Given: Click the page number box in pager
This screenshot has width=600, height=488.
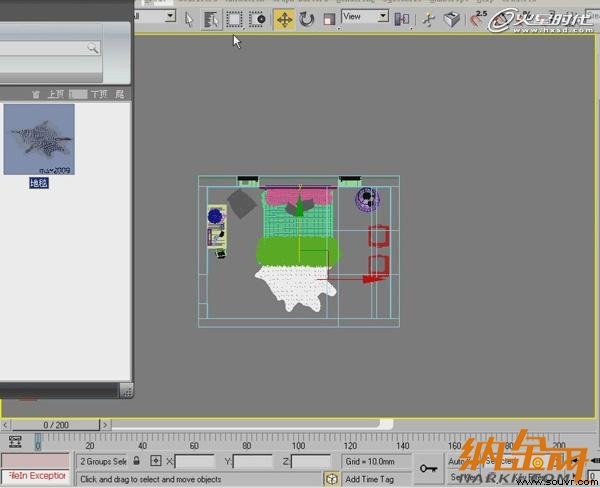Looking at the screenshot, I should coord(78,94).
